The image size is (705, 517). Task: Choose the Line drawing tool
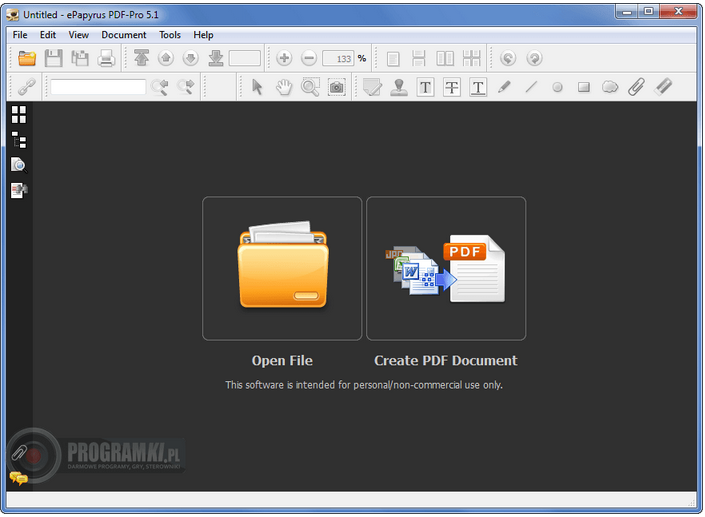click(531, 86)
